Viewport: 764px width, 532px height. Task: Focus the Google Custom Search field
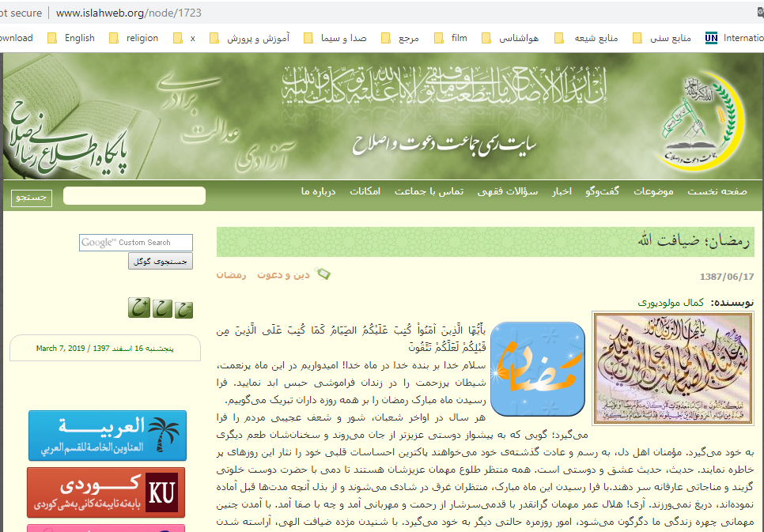click(x=136, y=243)
